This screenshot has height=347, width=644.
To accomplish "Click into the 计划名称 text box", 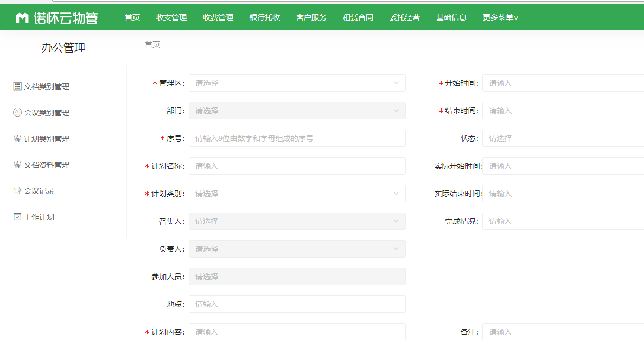I will [x=297, y=166].
